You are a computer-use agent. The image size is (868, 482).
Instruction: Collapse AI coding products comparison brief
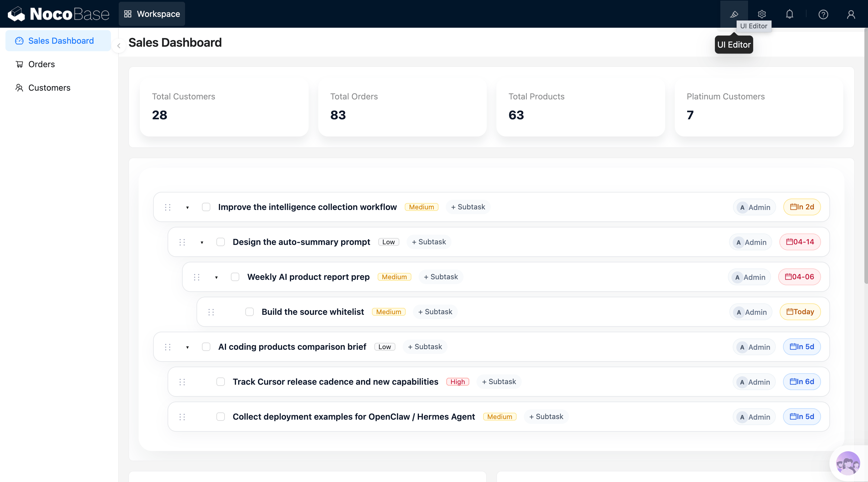pos(187,347)
